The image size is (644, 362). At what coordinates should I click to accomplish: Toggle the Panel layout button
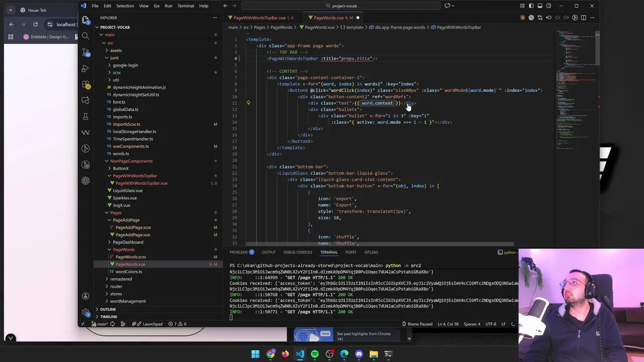click(540, 6)
